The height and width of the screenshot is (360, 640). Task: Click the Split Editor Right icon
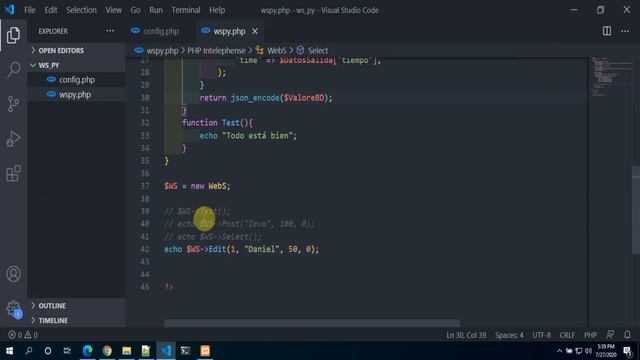coord(607,31)
